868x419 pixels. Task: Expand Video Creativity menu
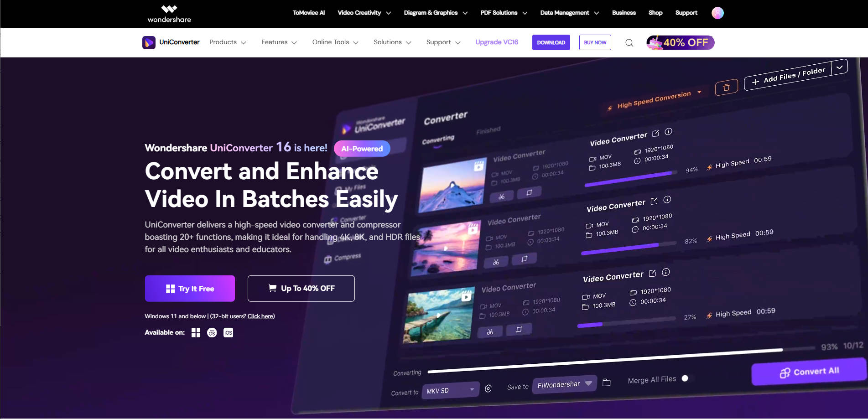[x=364, y=13]
